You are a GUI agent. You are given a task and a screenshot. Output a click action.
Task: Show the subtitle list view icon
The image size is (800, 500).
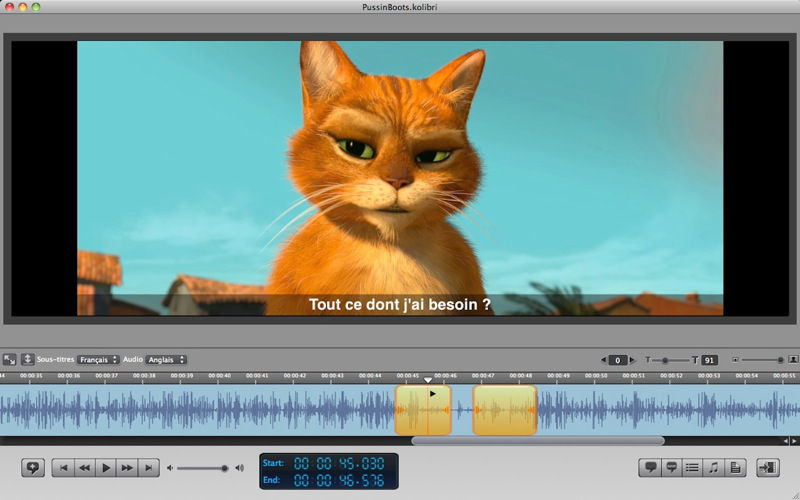click(x=692, y=467)
